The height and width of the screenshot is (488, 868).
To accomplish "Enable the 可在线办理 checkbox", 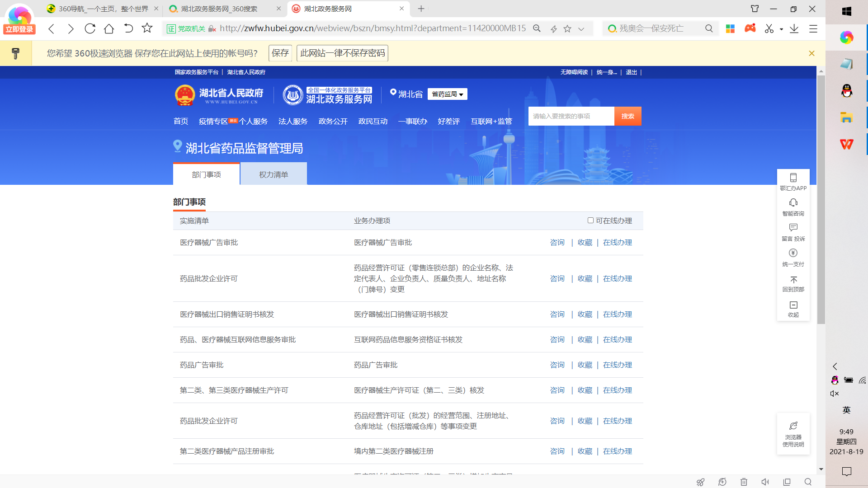I will click(x=590, y=221).
